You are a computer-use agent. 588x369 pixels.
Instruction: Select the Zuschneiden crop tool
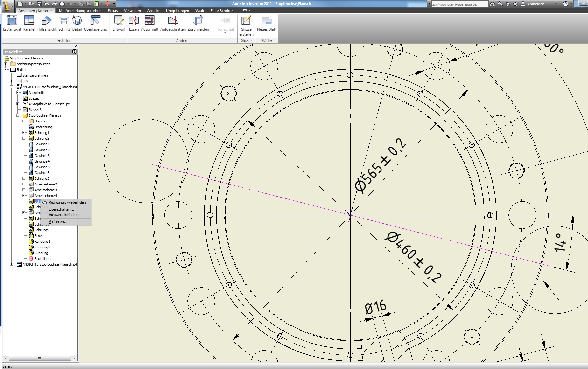[198, 23]
